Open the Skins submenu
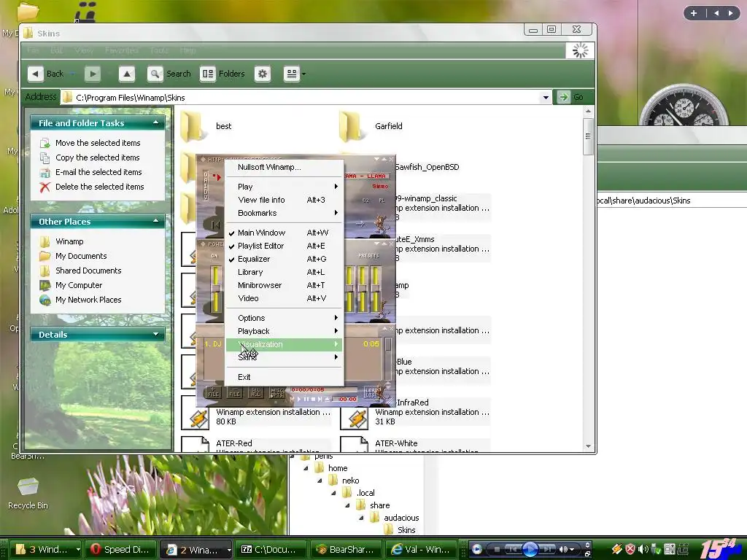Image resolution: width=747 pixels, height=560 pixels. coord(284,357)
